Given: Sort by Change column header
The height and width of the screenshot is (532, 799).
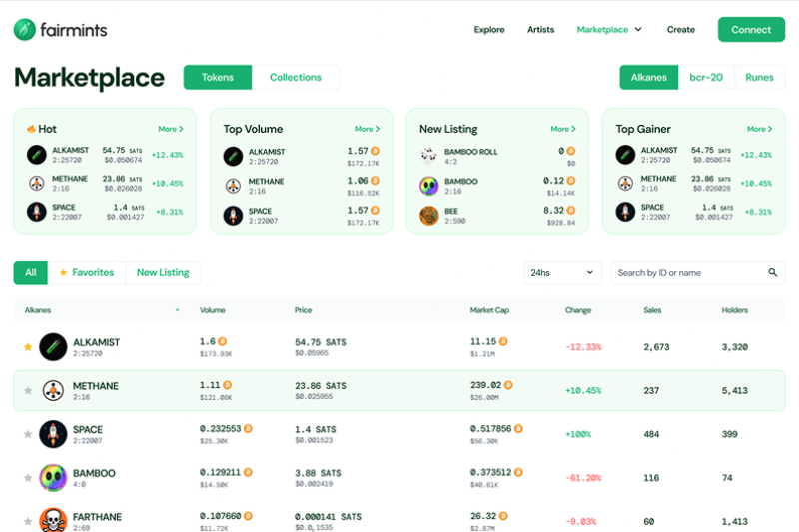Looking at the screenshot, I should (x=578, y=310).
